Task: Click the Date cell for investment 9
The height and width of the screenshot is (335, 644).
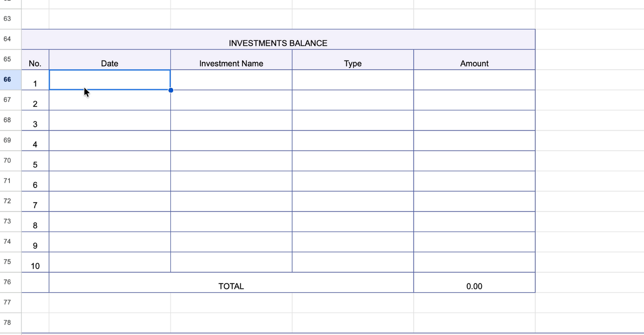Action: coord(110,242)
